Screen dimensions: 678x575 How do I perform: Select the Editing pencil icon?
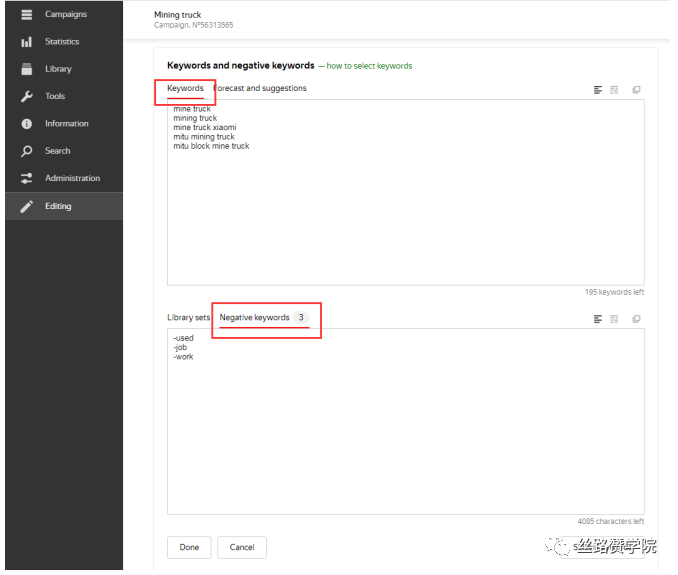[x=26, y=206]
